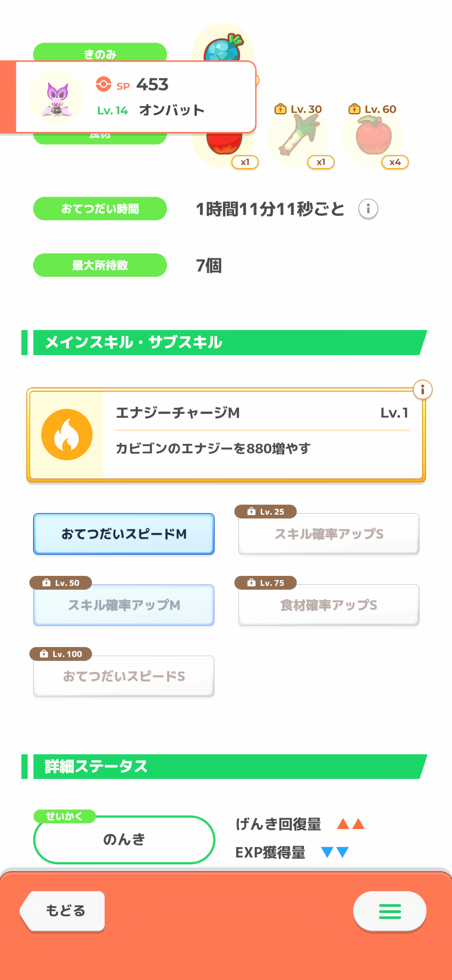Open main skill info icon
Viewport: 452px width, 980px height.
422,390
